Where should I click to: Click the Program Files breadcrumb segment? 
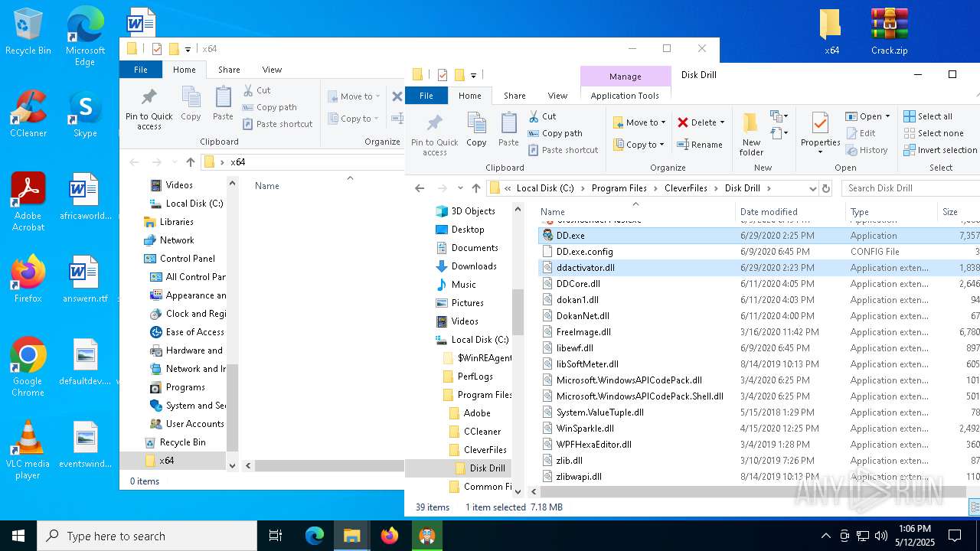click(x=619, y=188)
